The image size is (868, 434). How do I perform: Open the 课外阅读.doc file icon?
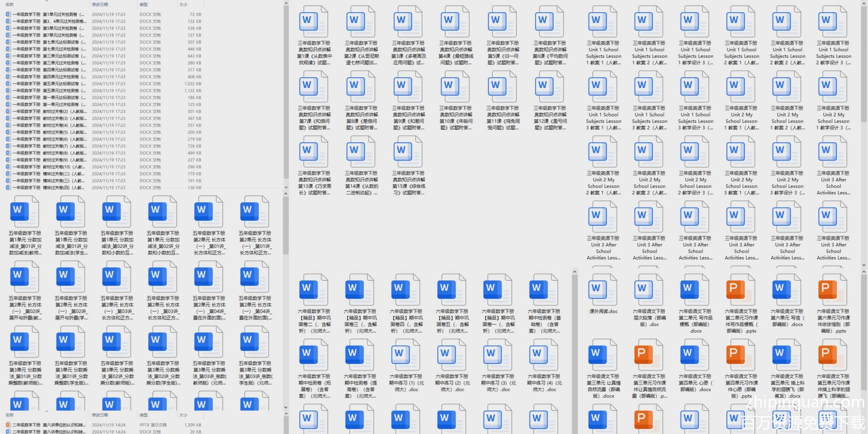click(602, 290)
